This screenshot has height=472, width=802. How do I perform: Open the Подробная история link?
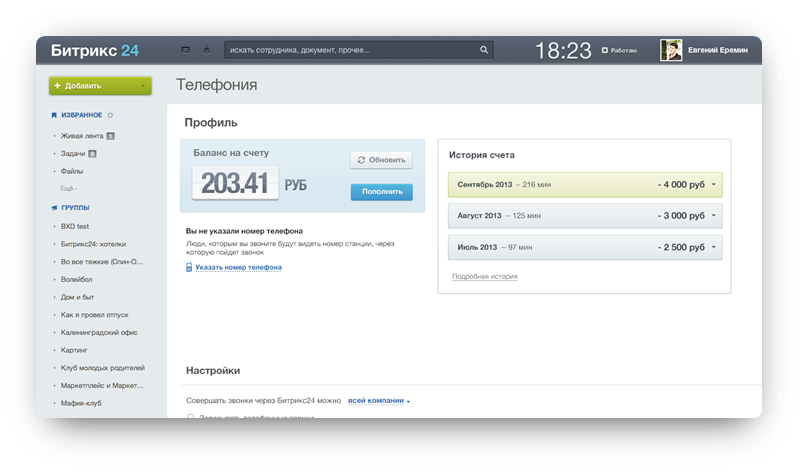485,277
